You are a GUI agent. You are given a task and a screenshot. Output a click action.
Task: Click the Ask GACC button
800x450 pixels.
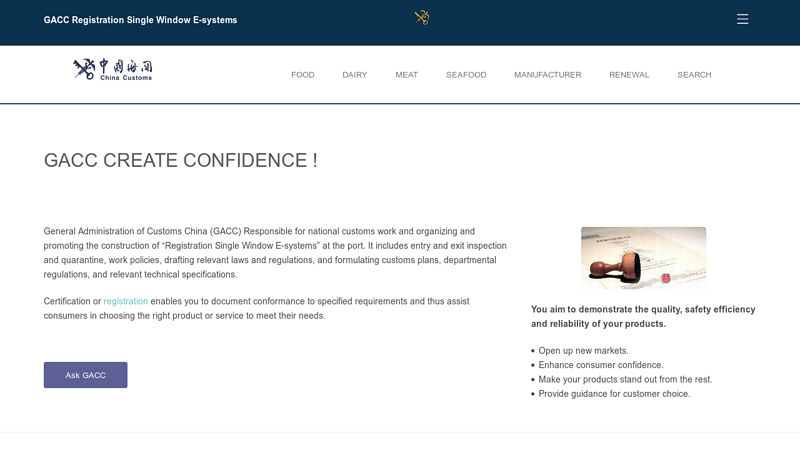tap(85, 375)
